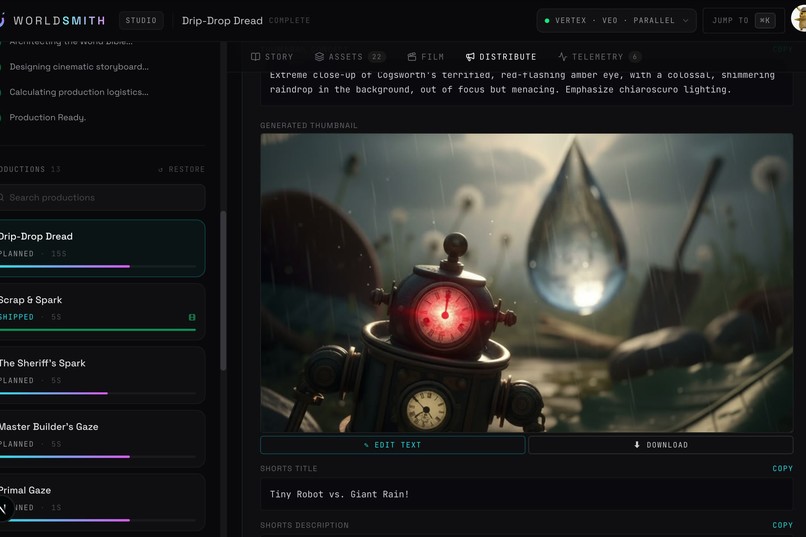Click the dropdown chevron beside Parallel

click(685, 21)
